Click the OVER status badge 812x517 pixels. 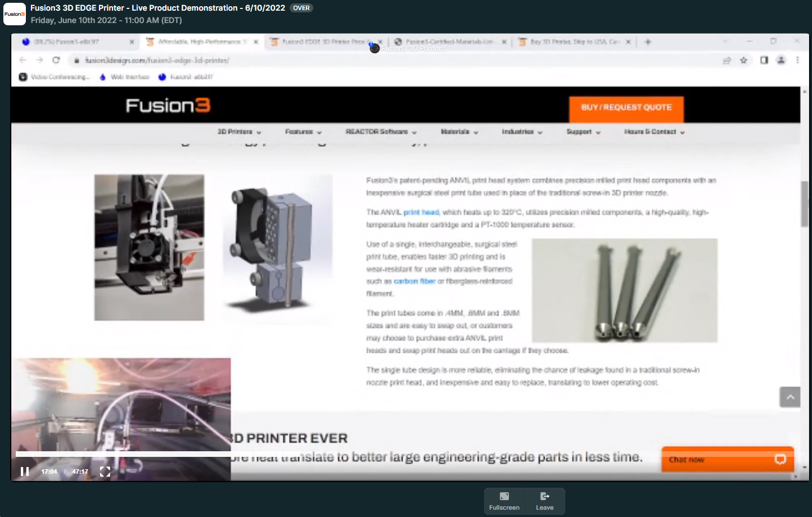301,8
